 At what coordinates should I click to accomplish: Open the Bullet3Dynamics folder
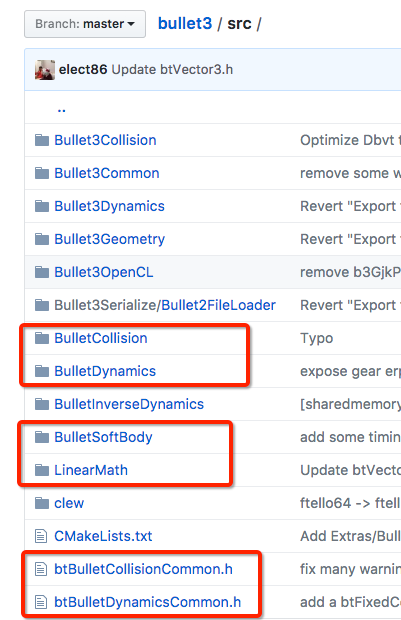tap(110, 206)
